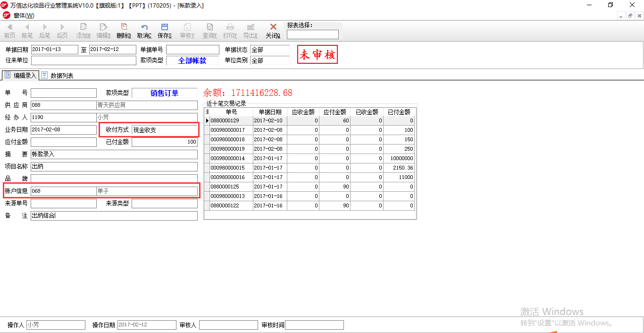Click the 删除 (Delete) toolbar icon

tap(124, 27)
